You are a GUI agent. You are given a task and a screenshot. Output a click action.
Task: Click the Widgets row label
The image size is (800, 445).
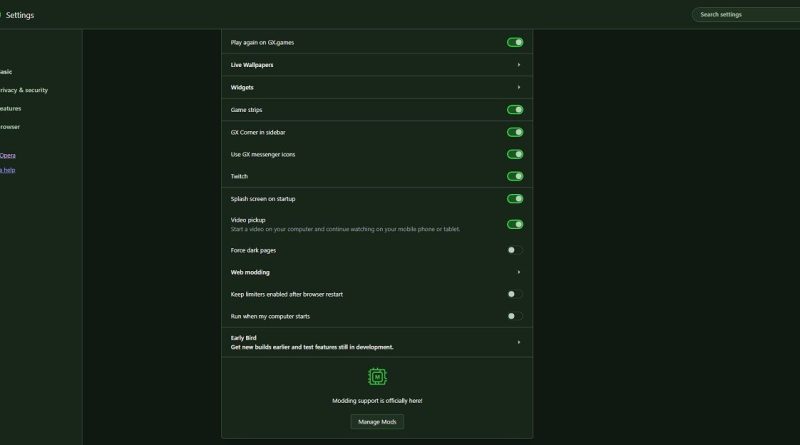pyautogui.click(x=242, y=87)
